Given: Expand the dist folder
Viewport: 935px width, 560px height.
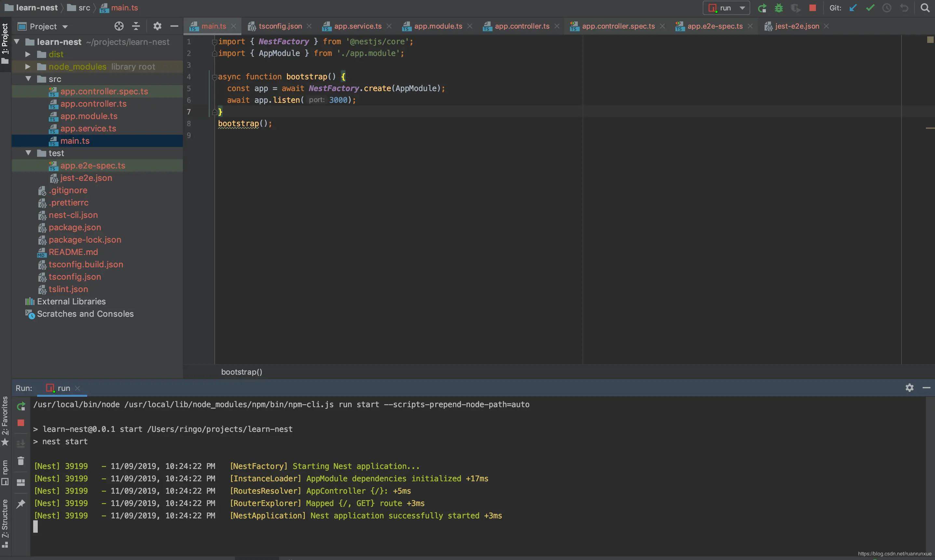Looking at the screenshot, I should (28, 54).
